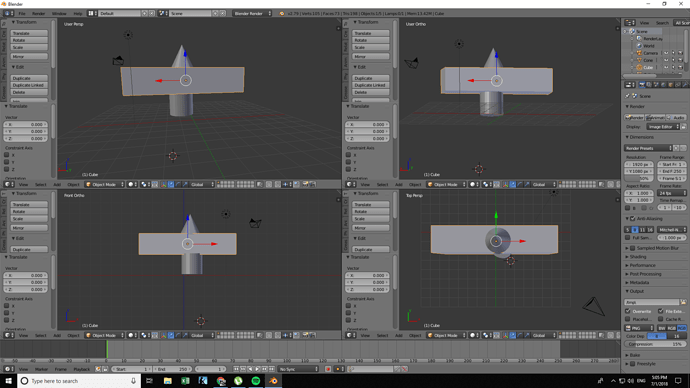
Task: Enable Sampled Motion Blur checkbox
Action: pos(633,248)
